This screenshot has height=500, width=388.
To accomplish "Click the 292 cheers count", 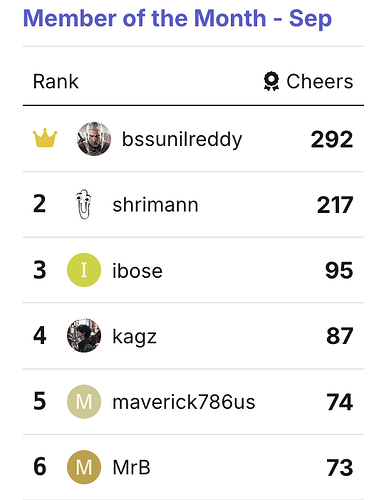I will point(332,139).
